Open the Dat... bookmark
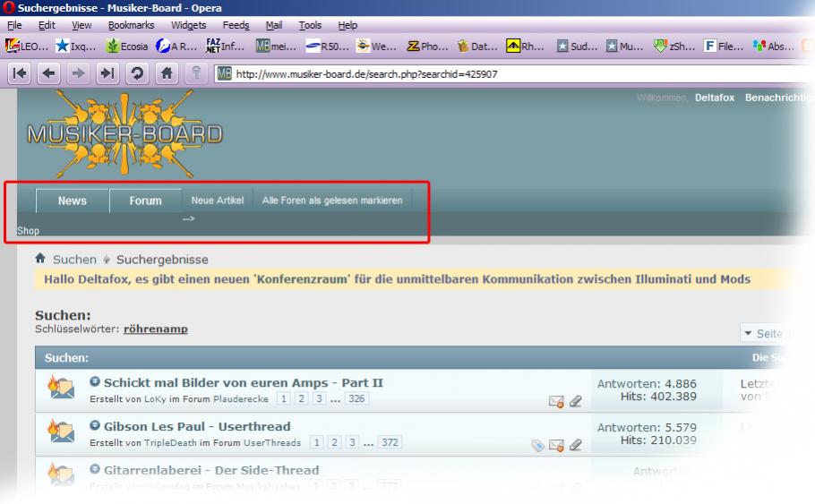Image resolution: width=815 pixels, height=504 pixels. [477, 47]
